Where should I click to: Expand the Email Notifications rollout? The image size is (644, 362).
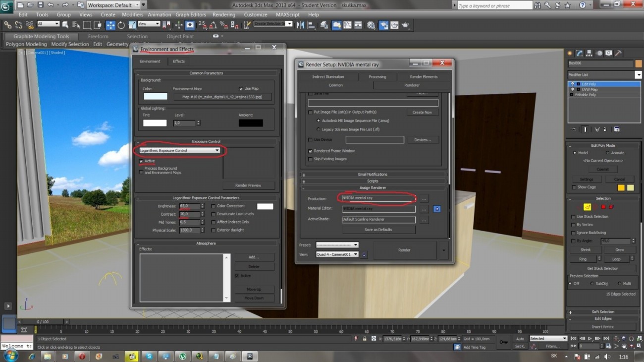coord(373,175)
